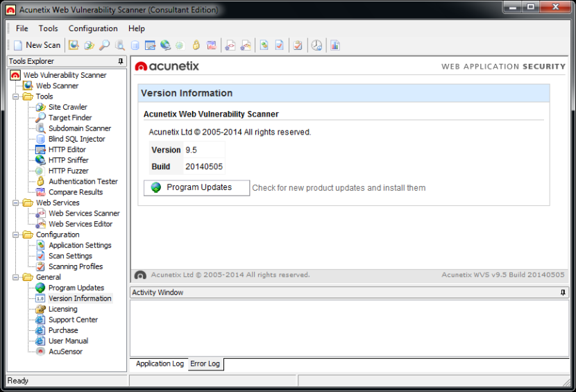Pin the Activity Window panel
The width and height of the screenshot is (576, 392).
[563, 292]
